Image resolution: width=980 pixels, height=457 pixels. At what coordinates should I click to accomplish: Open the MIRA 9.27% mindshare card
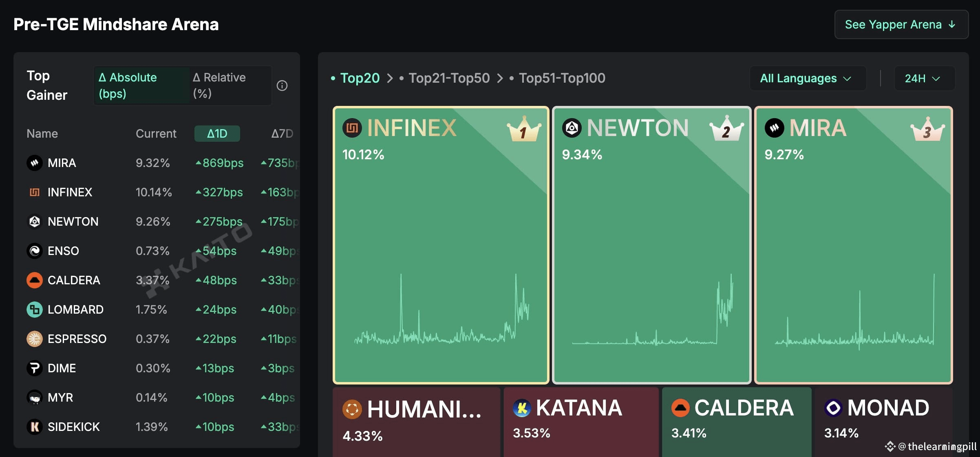pyautogui.click(x=854, y=245)
